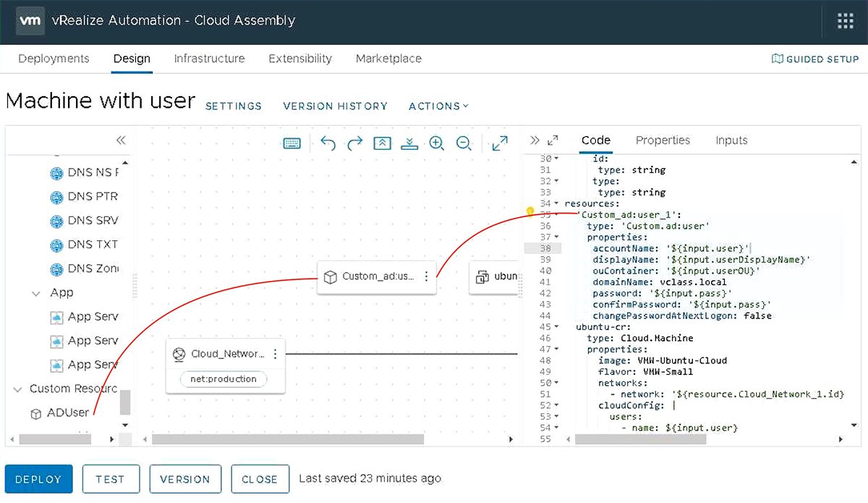Switch to the Properties tab

click(x=663, y=140)
